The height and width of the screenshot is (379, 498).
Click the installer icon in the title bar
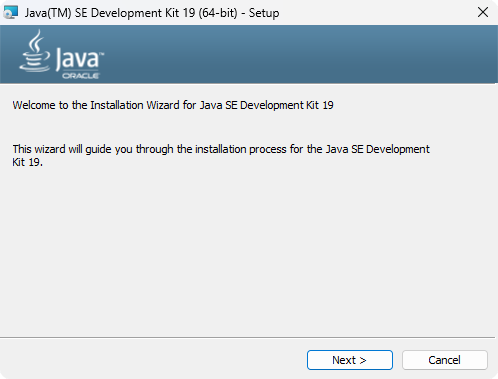pos(10,13)
